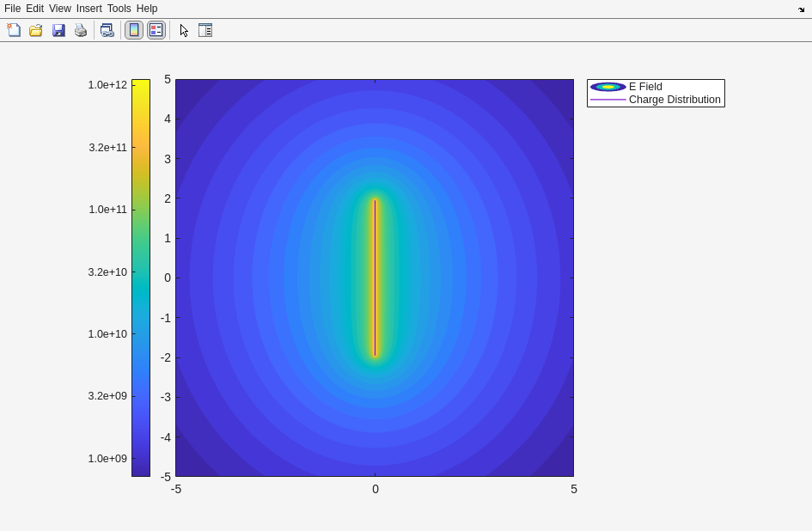Open a file with the folder icon

(36, 30)
